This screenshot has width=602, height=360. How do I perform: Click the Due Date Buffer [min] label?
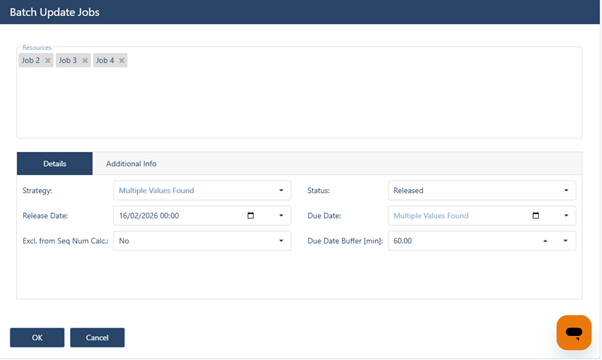(345, 241)
